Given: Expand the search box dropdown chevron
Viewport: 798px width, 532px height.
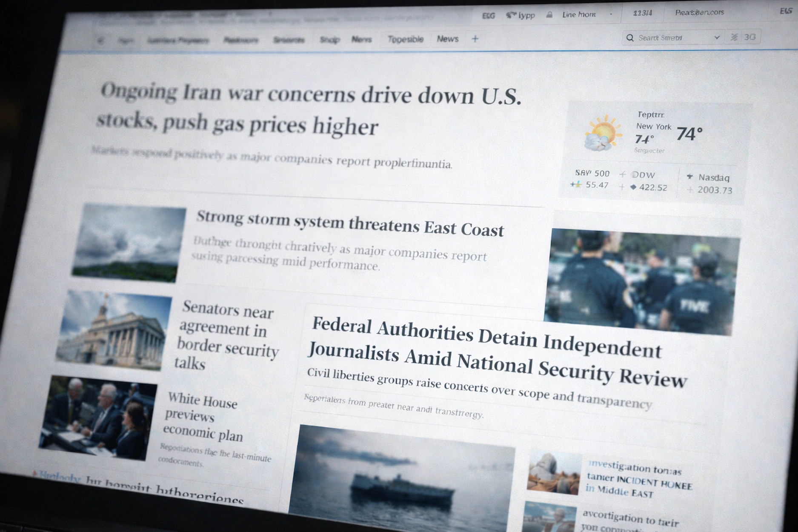Looking at the screenshot, I should click(x=717, y=37).
